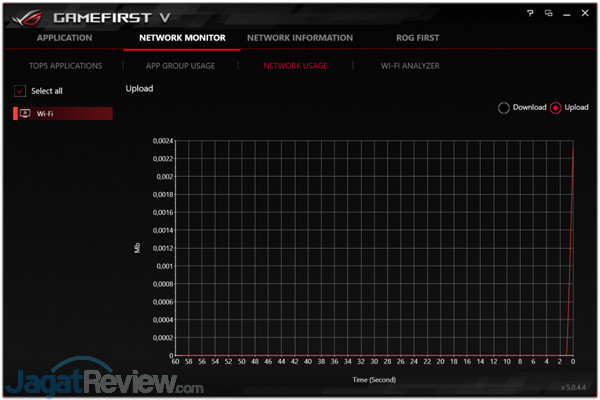
Task: Click the 60 value on time axis
Action: coord(175,361)
